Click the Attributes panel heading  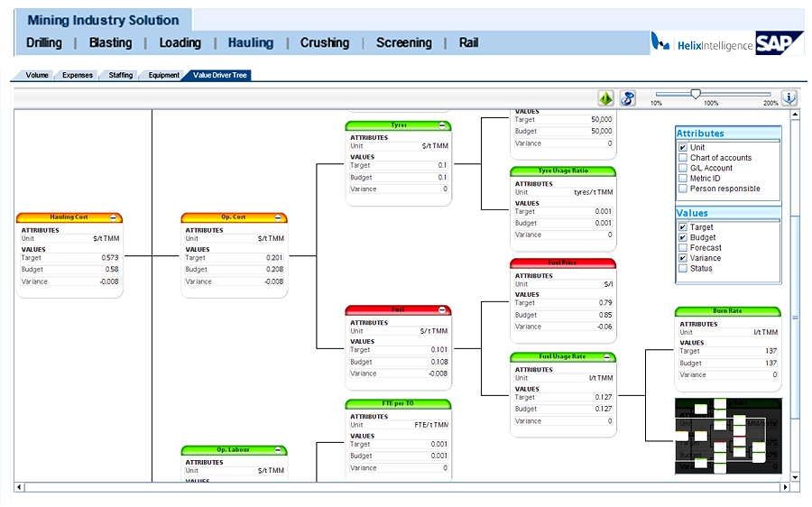tap(700, 134)
